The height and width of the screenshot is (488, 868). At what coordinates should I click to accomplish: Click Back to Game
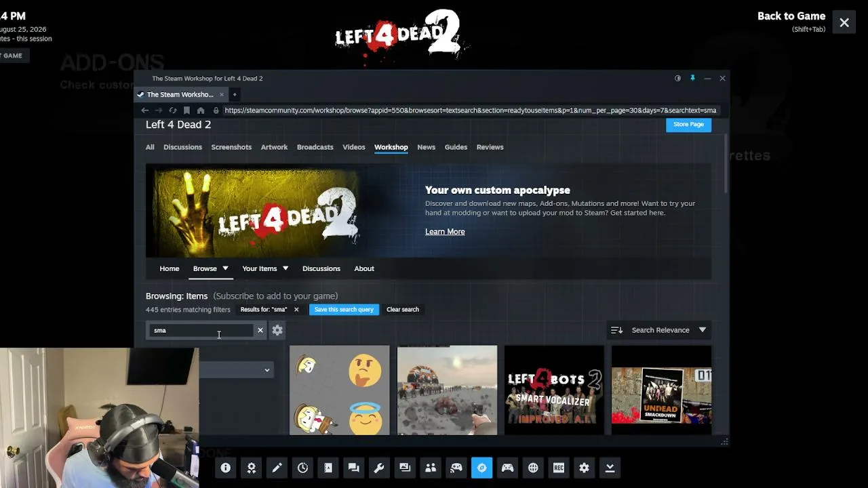coord(791,16)
